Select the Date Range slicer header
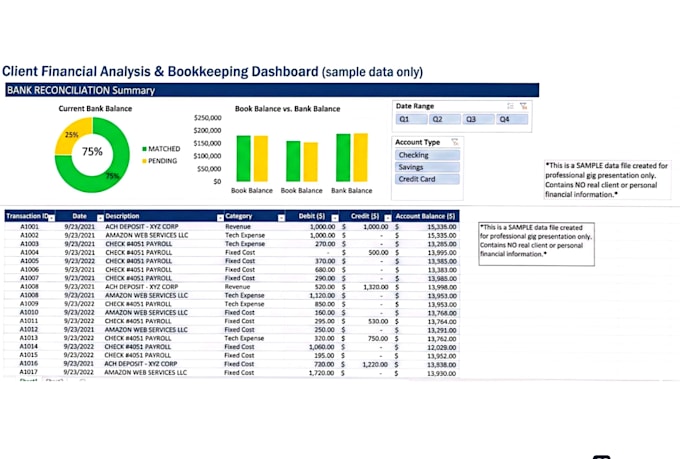 coord(415,106)
